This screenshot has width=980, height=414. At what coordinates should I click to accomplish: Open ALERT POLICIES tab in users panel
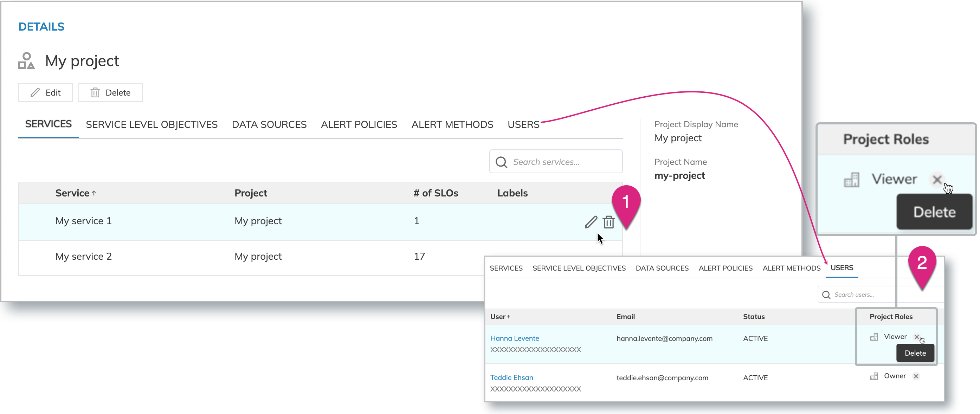coord(726,268)
